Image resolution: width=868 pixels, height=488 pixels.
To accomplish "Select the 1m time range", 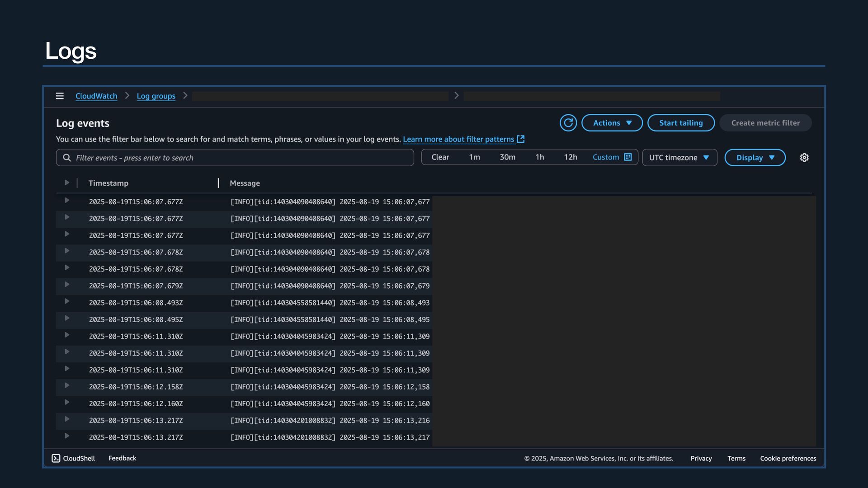I will tap(474, 157).
